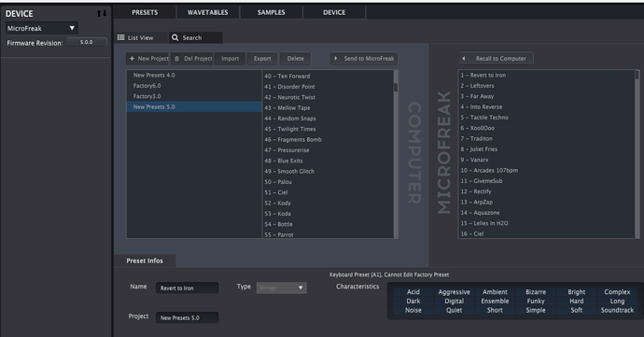Toggle the Noise characteristic
644x337 pixels.
coord(413,310)
